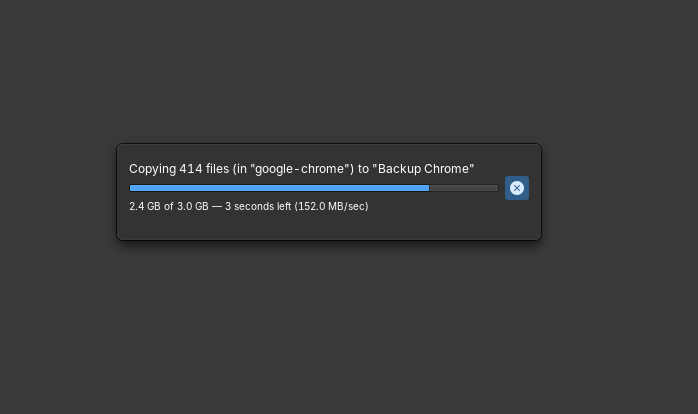Click the "google-chrome" source folder name
This screenshot has width=698, height=414.
coord(302,169)
